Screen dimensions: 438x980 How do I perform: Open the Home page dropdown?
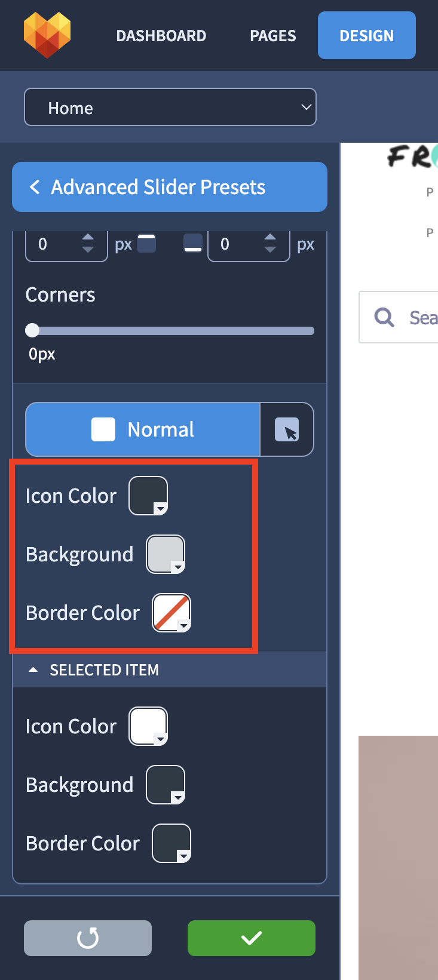[170, 107]
